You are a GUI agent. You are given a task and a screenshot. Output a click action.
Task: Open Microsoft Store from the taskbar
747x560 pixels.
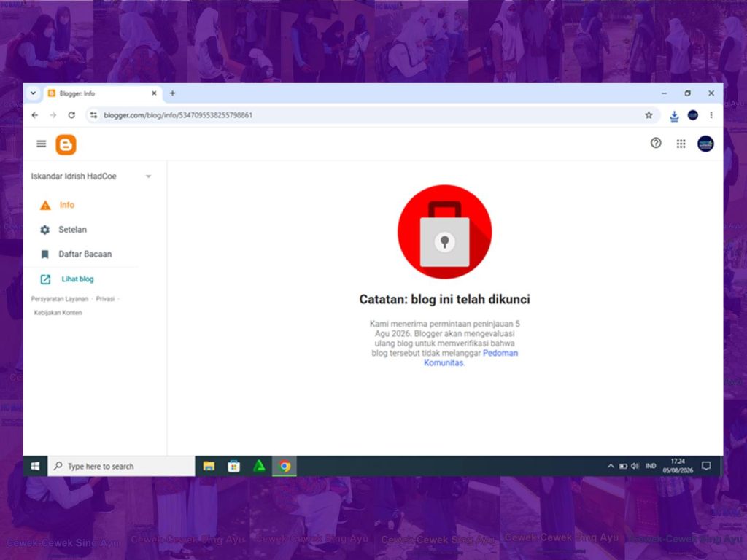coord(234,466)
